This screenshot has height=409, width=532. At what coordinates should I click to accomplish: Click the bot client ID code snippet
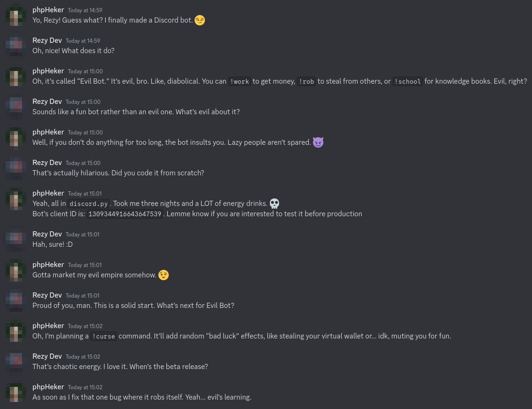pos(125,214)
